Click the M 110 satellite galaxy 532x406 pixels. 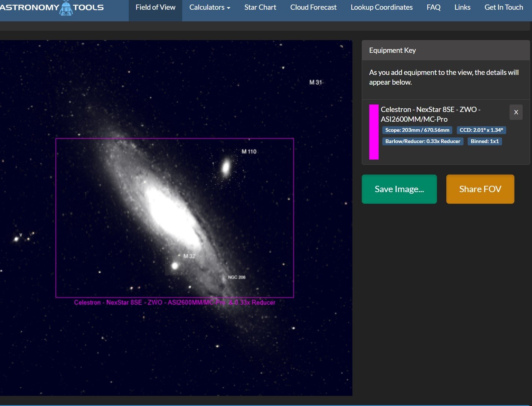pos(226,167)
